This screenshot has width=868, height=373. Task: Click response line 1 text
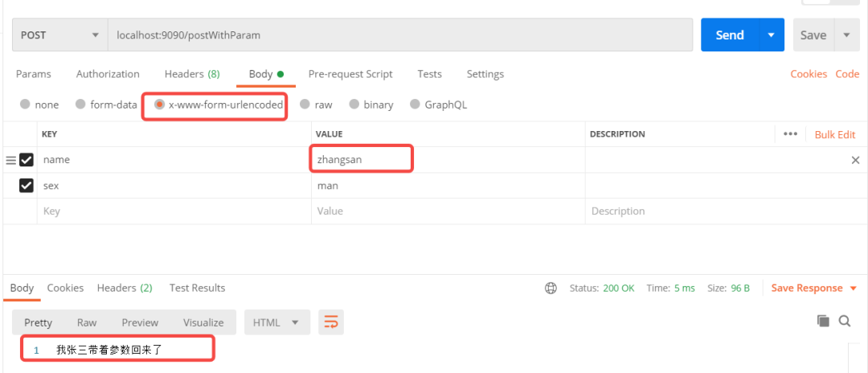(109, 350)
